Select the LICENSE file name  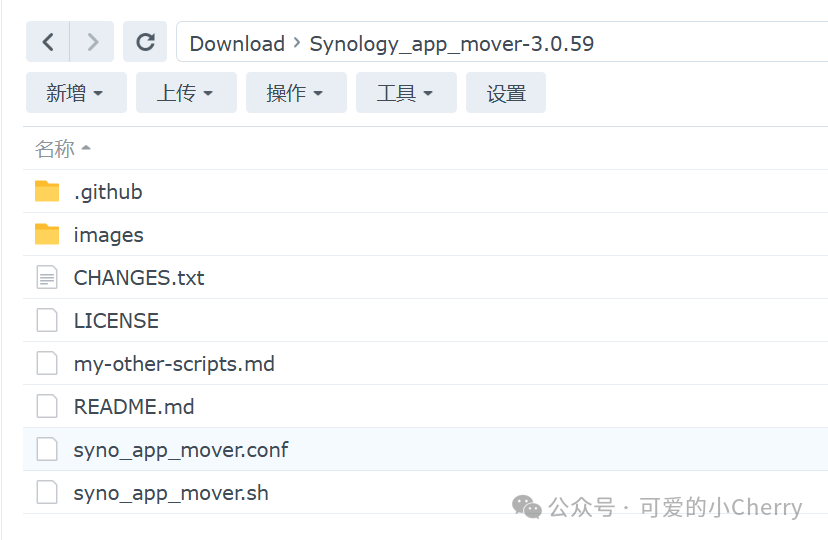(x=116, y=320)
